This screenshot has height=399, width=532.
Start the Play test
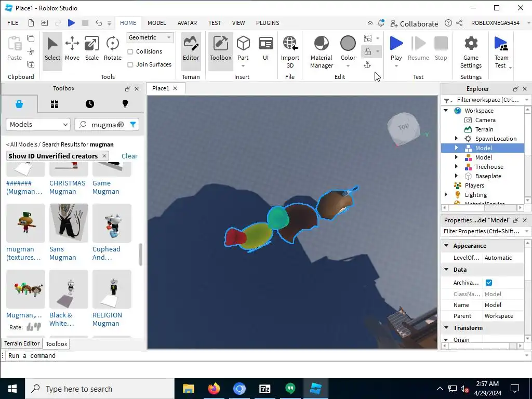(x=396, y=48)
